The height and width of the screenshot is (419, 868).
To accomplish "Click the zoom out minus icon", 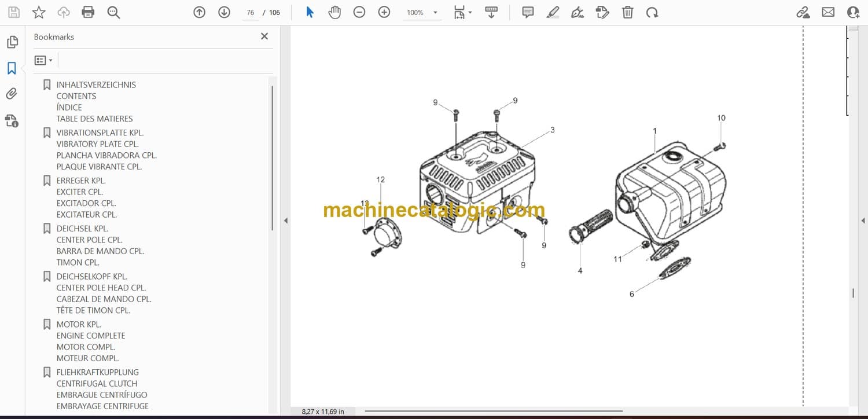I will pyautogui.click(x=359, y=12).
